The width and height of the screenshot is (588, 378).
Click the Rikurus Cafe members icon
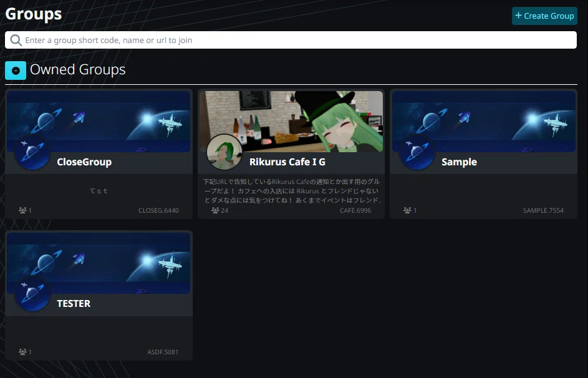coord(215,210)
